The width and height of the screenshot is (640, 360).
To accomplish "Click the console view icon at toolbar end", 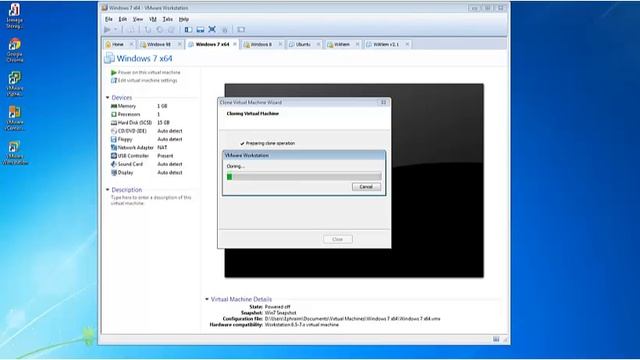I will tap(241, 29).
